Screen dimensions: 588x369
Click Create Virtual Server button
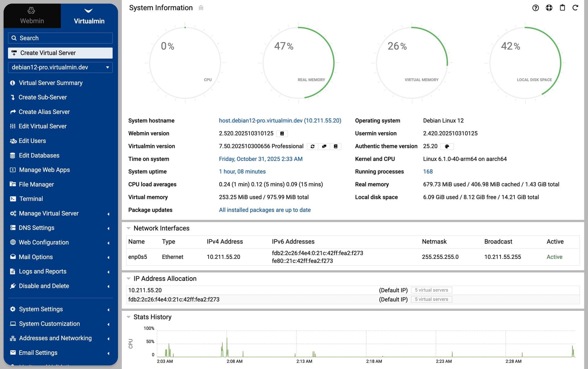(60, 53)
